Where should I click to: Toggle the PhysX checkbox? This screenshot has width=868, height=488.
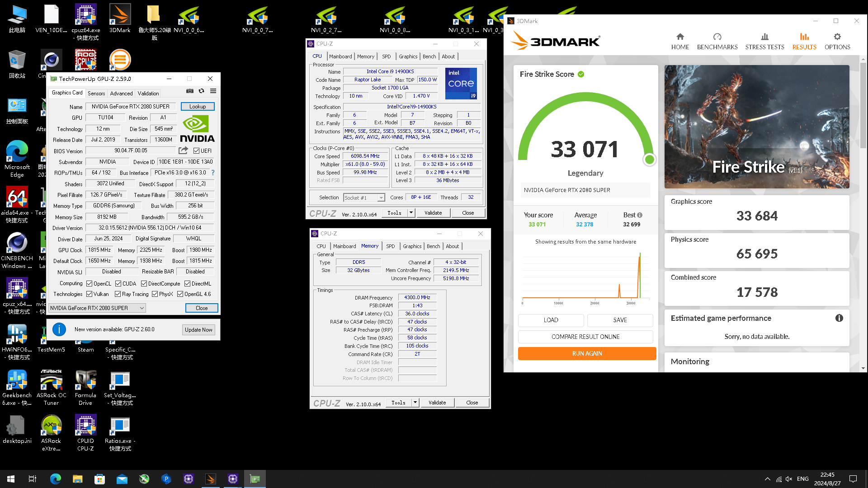click(155, 294)
